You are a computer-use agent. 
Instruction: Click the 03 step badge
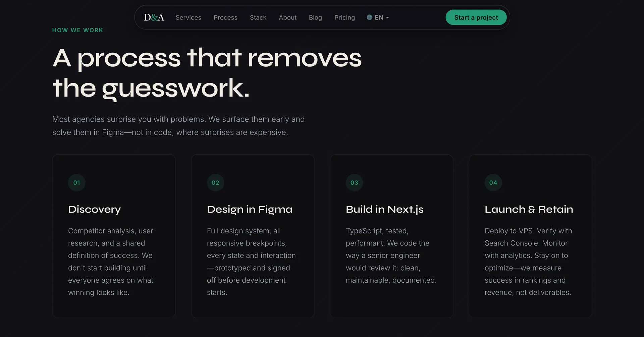(354, 183)
